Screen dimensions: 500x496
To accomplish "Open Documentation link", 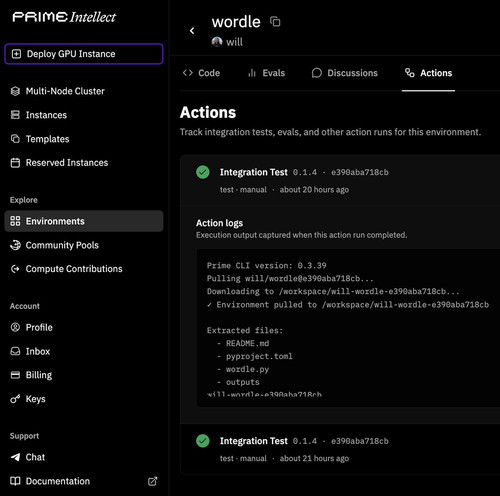I will click(58, 481).
